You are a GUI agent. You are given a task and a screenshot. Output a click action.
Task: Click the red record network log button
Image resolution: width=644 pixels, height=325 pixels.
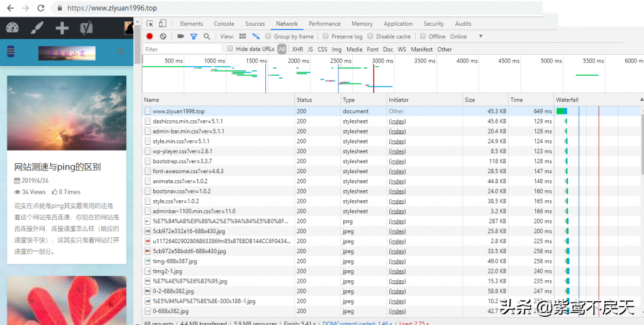(x=150, y=37)
